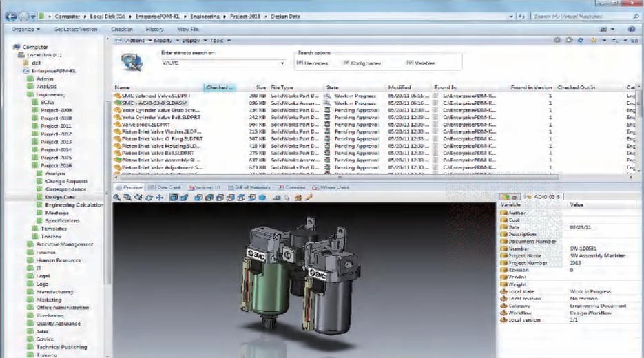Open the Actions dropdown menu
Image resolution: width=644 pixels, height=358 pixels.
tap(138, 41)
